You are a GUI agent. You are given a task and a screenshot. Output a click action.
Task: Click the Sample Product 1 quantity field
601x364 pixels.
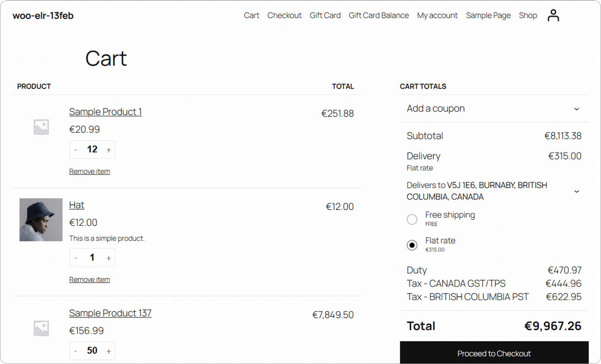point(92,149)
